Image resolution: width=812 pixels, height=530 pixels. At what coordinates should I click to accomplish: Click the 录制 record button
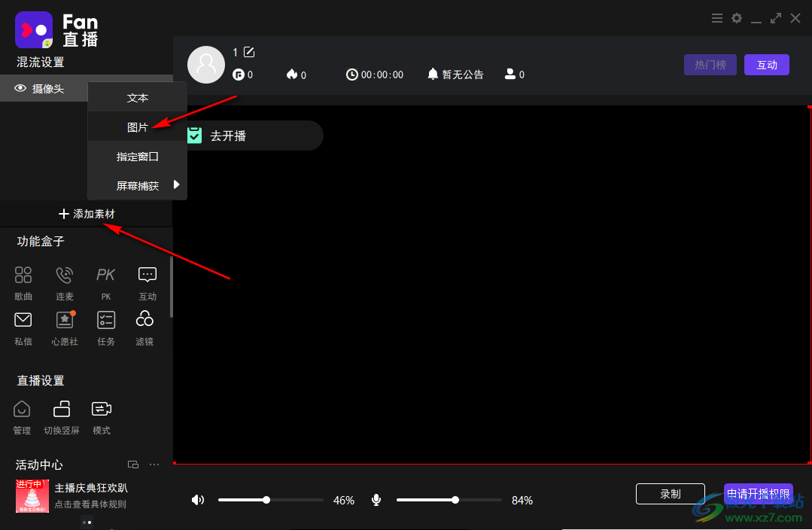[670, 494]
